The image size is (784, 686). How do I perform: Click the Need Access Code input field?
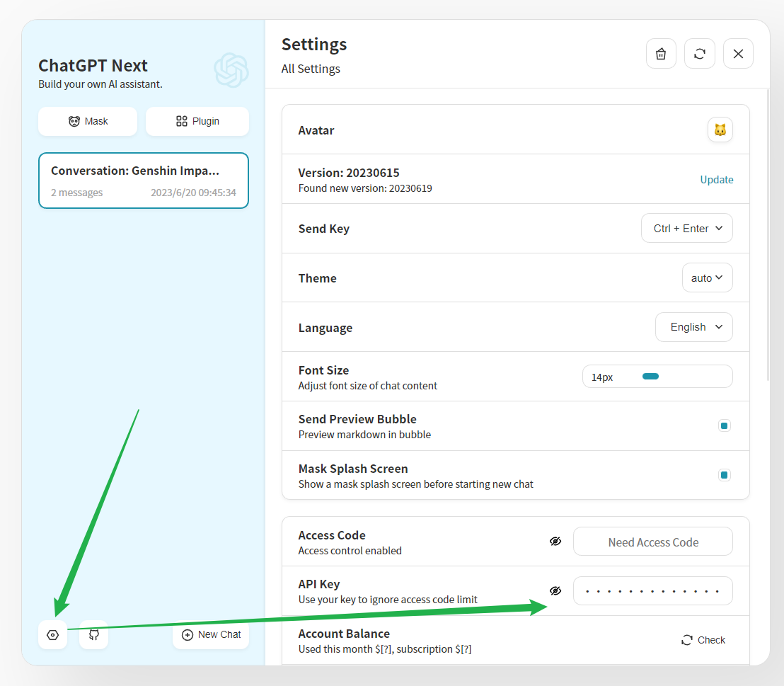coord(652,542)
